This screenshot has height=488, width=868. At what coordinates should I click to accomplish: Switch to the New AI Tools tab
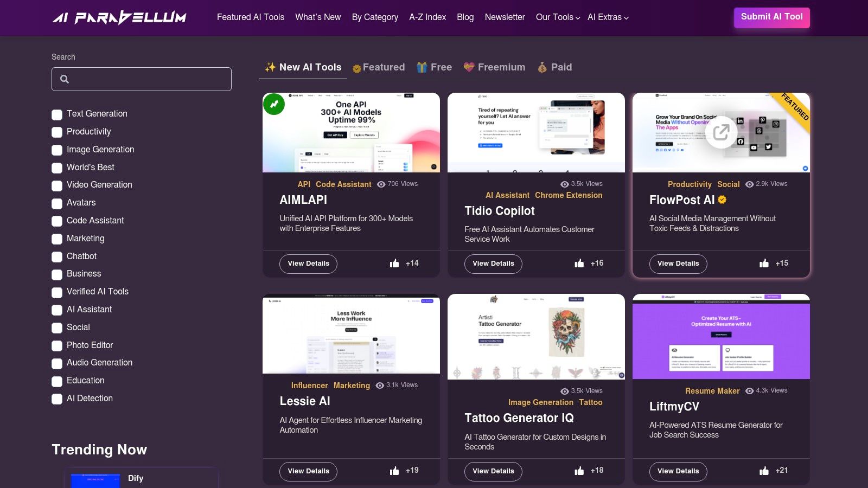[303, 67]
